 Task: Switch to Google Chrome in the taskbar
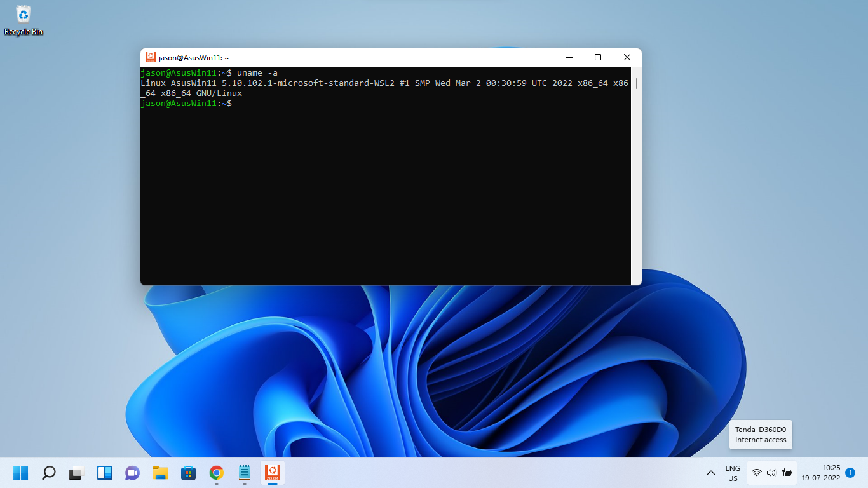(216, 473)
